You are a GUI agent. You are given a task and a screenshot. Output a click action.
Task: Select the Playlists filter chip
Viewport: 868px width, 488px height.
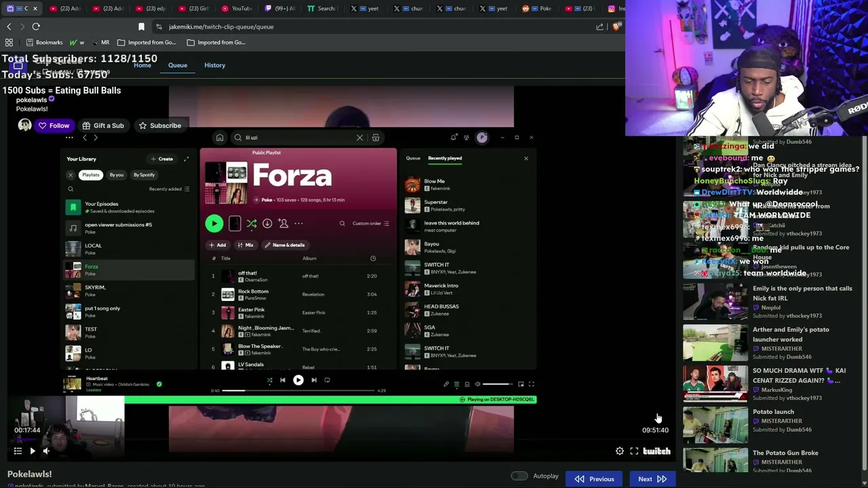tap(90, 175)
